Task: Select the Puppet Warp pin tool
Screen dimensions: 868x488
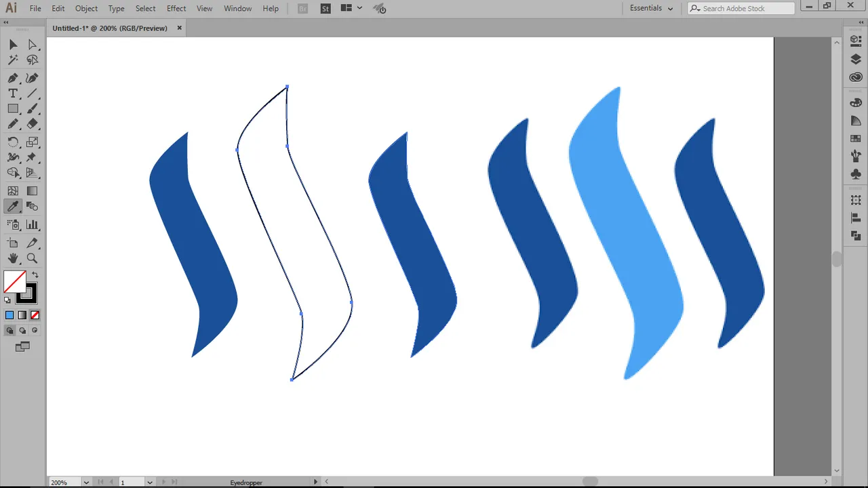Action: (32, 157)
